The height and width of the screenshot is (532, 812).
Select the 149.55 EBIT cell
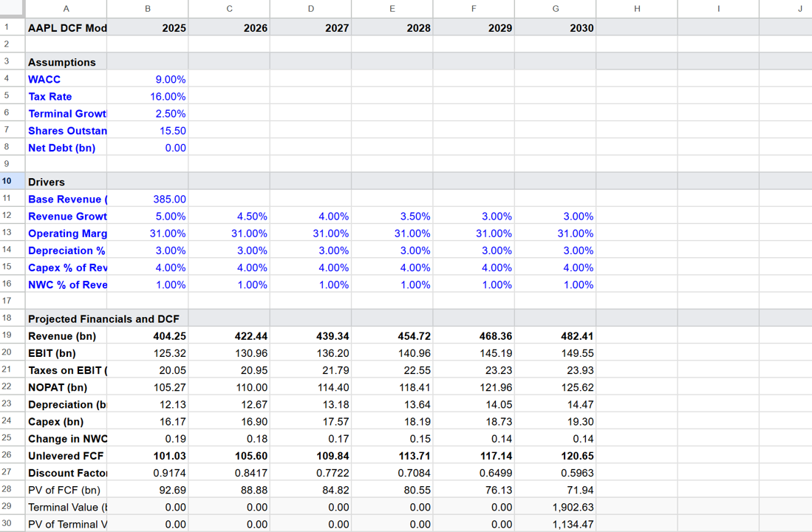555,352
